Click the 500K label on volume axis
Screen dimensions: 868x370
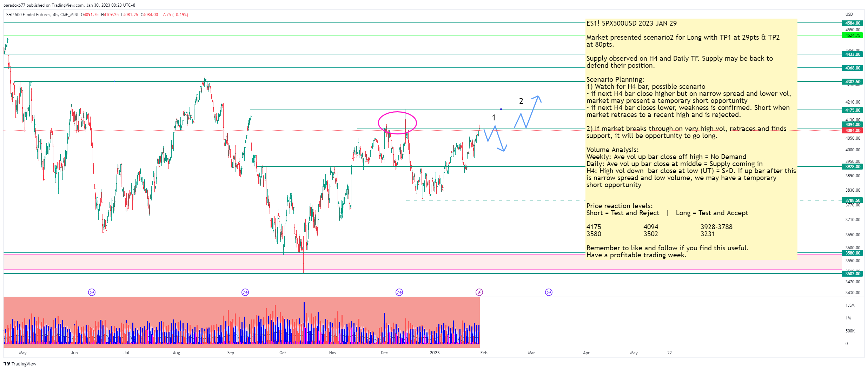click(850, 331)
